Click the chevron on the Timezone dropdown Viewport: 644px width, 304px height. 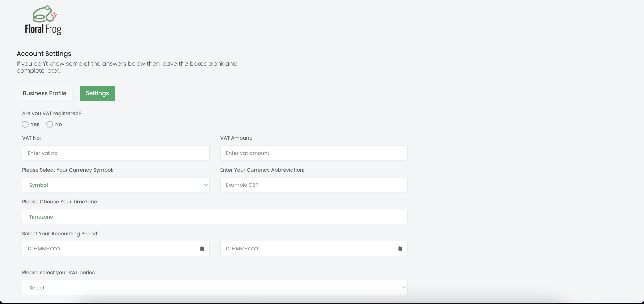(x=404, y=217)
